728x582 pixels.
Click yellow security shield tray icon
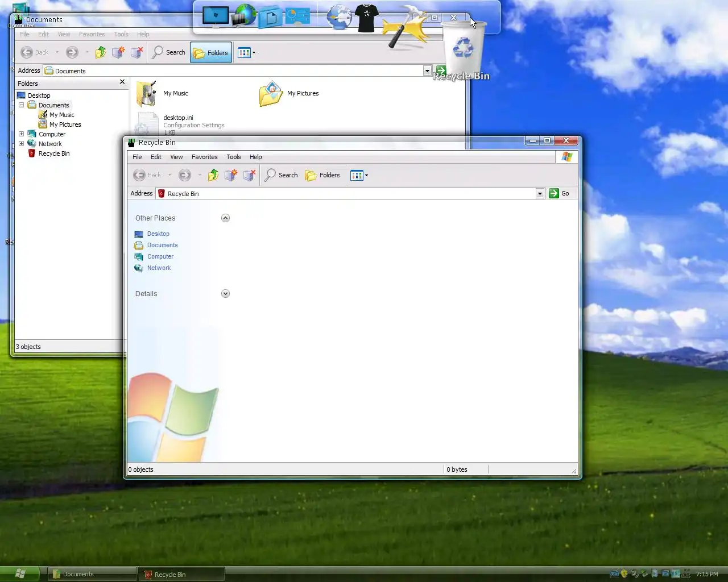click(x=624, y=573)
